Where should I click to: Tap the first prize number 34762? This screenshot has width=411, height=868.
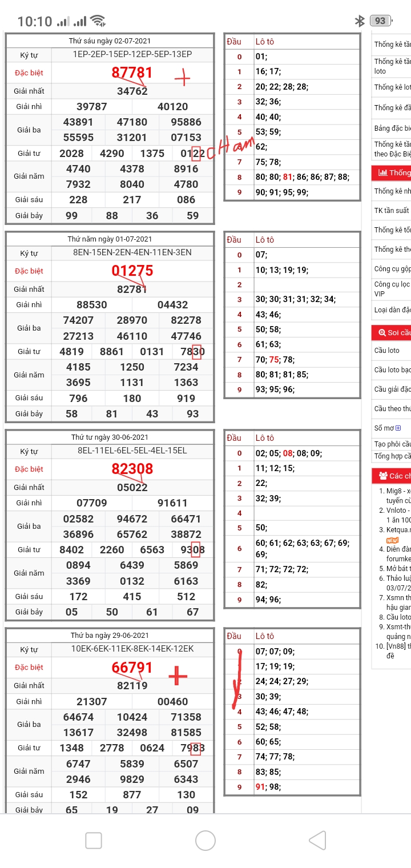pos(132,91)
